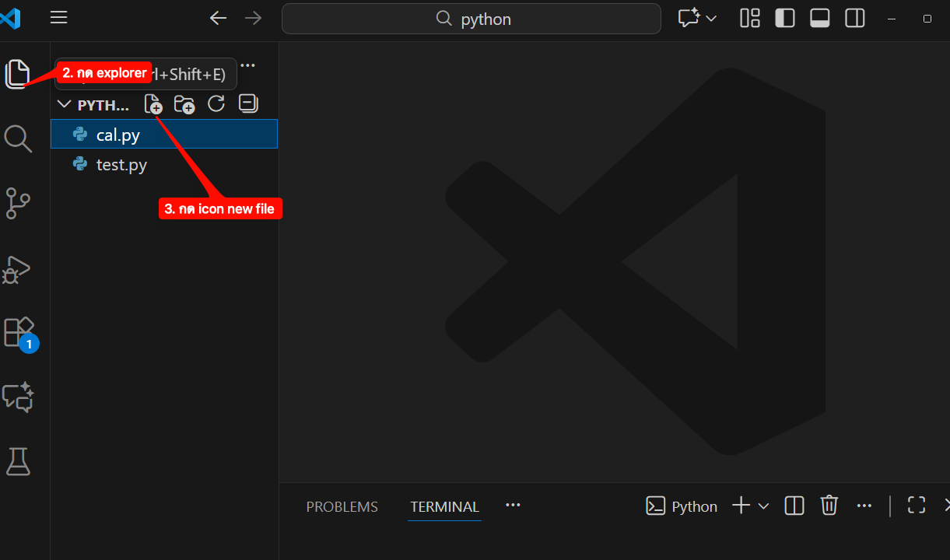Open test.py from the file list
Screen dimensions: 950x560
pyautogui.click(x=121, y=164)
